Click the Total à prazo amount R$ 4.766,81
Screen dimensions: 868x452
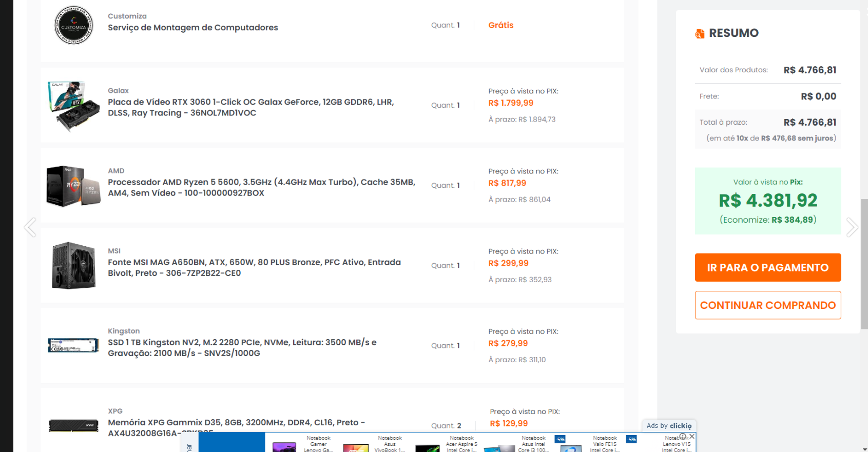(810, 123)
